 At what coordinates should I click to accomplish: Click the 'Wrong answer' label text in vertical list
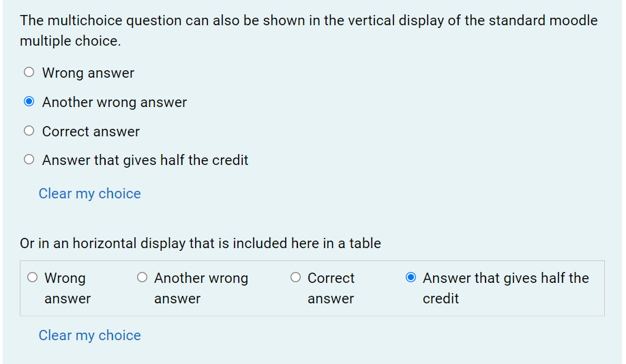[x=88, y=73]
